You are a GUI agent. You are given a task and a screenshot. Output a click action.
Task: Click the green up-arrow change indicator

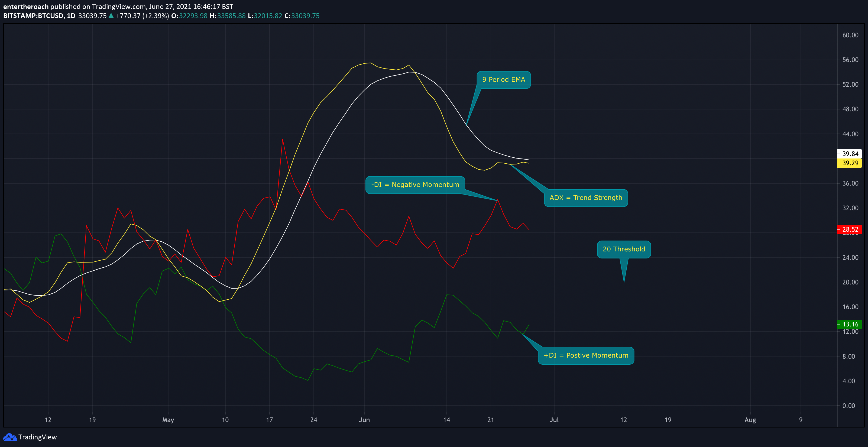[111, 15]
